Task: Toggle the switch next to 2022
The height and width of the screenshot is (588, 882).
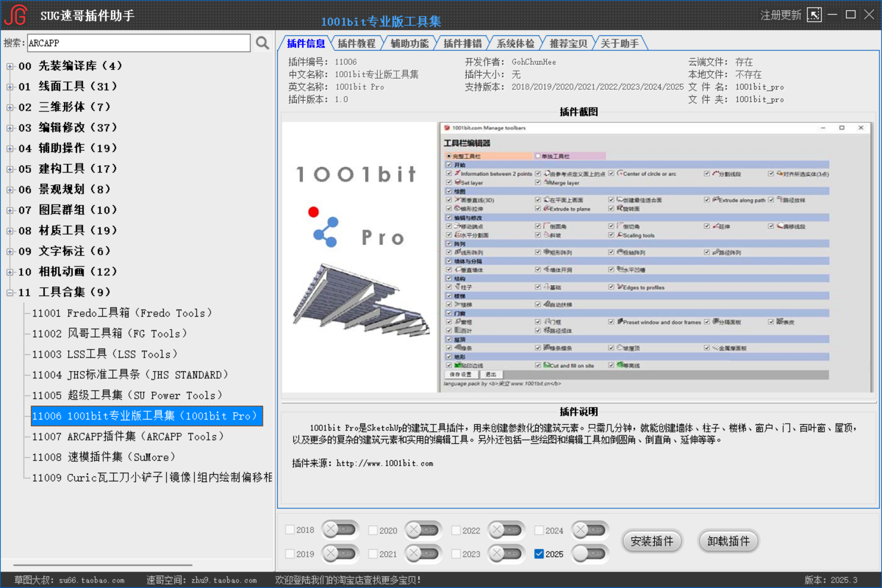Action: click(x=506, y=530)
